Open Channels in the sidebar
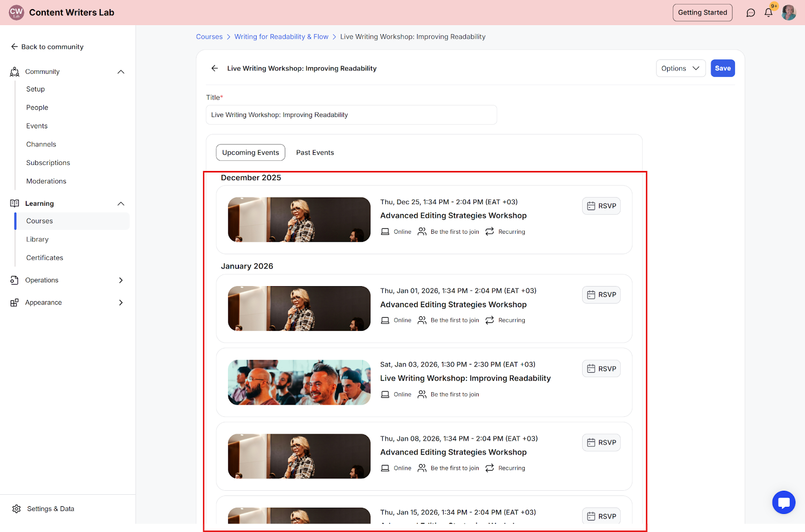 tap(41, 144)
